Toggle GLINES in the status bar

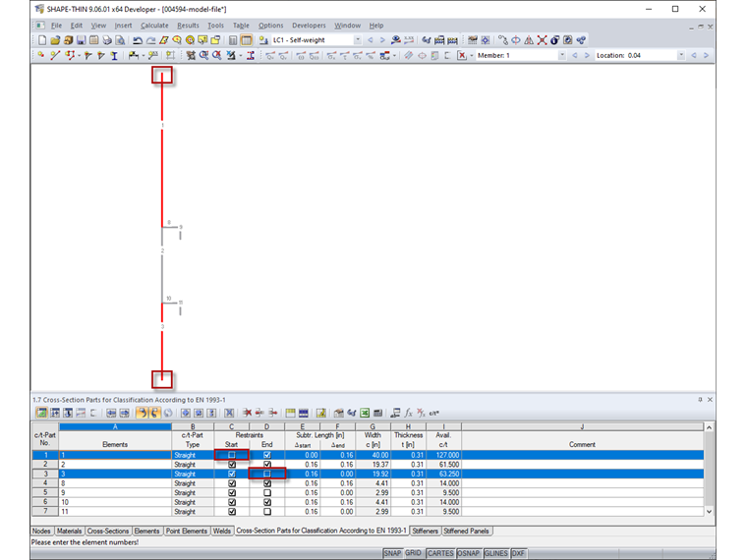coord(496,553)
